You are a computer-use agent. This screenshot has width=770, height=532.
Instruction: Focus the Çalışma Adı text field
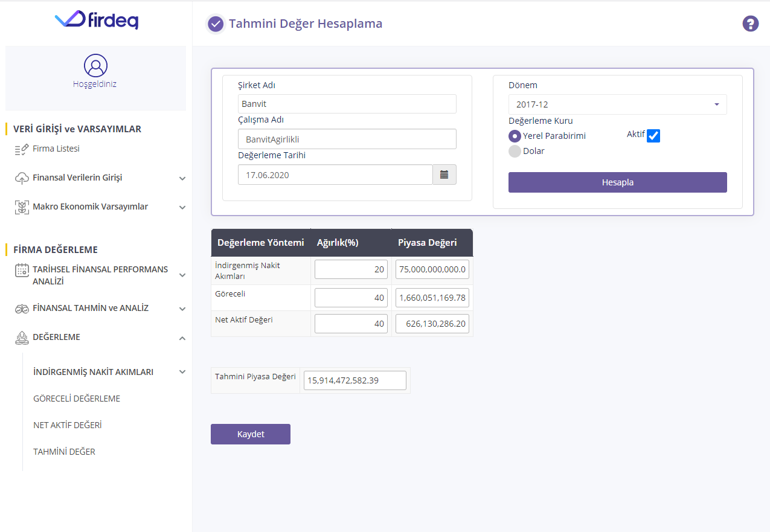coord(347,139)
